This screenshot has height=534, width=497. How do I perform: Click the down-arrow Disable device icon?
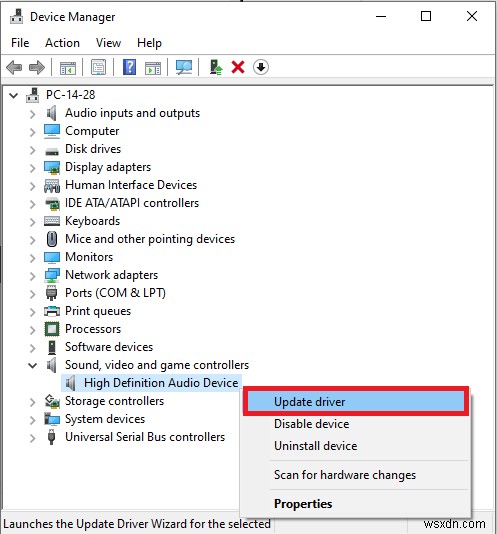tap(261, 67)
